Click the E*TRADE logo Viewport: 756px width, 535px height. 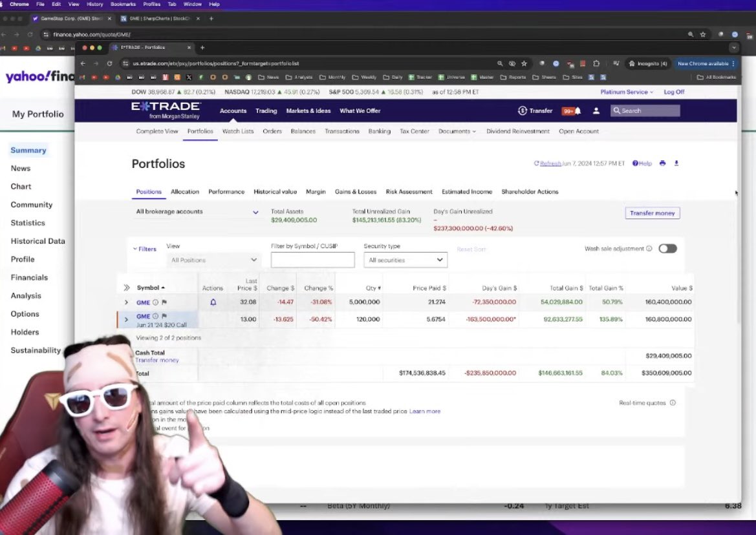click(x=166, y=110)
